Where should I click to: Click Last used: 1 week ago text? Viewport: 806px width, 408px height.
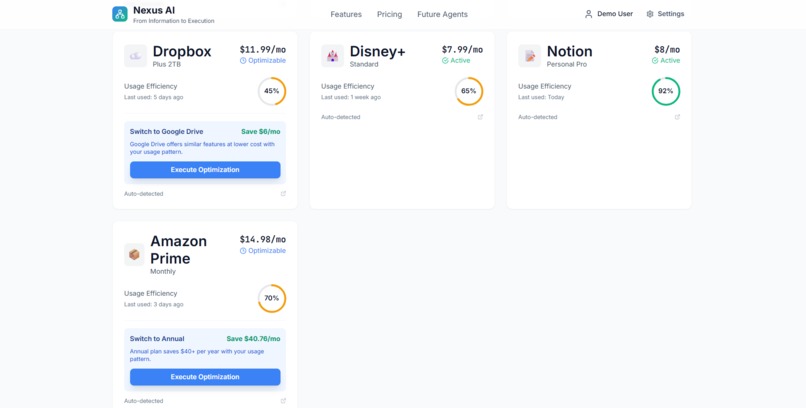tap(351, 97)
